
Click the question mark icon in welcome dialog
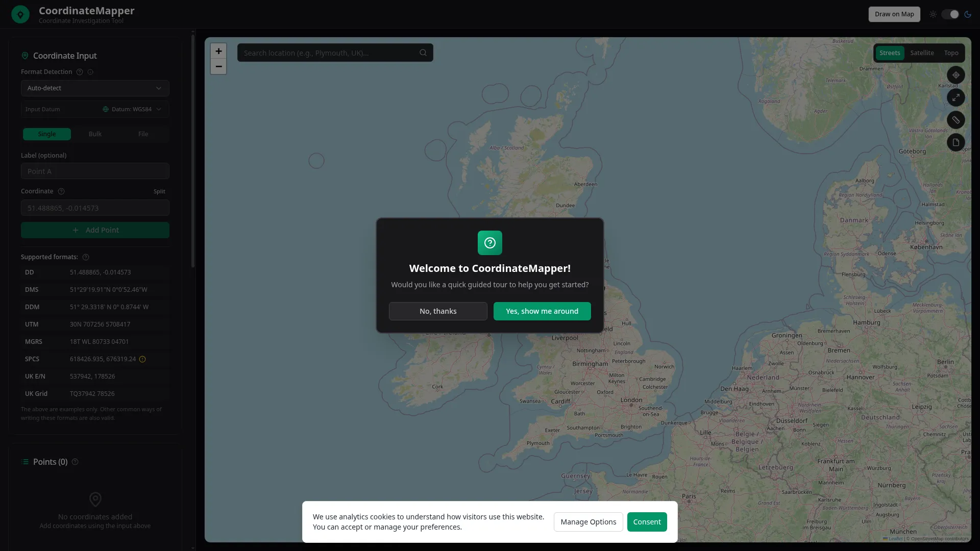[490, 243]
